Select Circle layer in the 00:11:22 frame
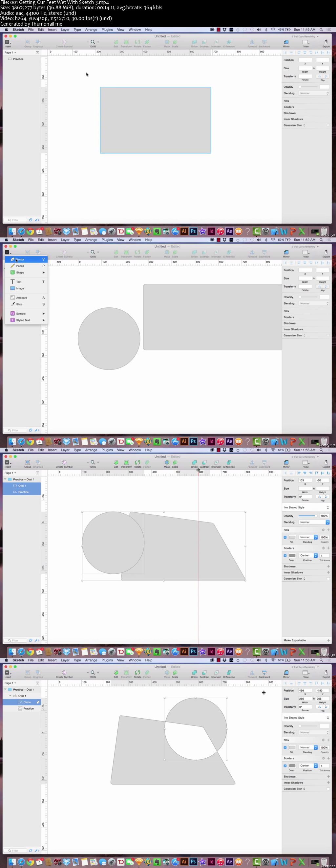This screenshot has width=336, height=868. [22, 702]
